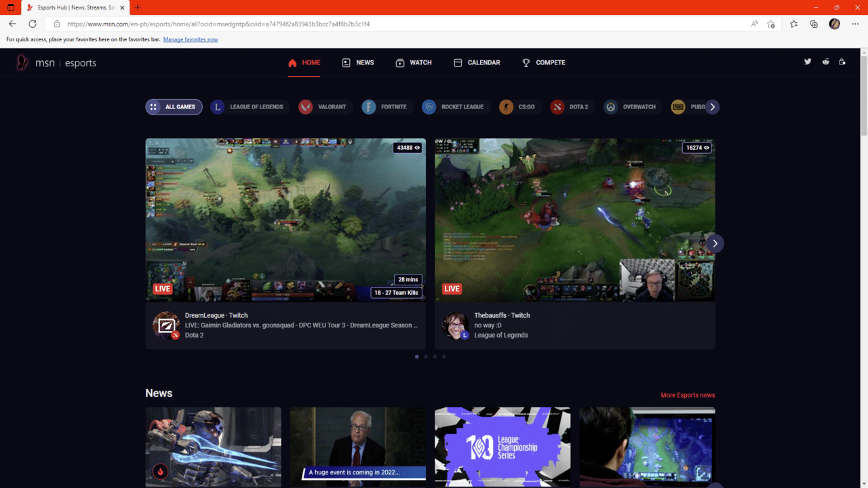Open the League Championship Series news card
The image size is (868, 488).
click(x=502, y=447)
